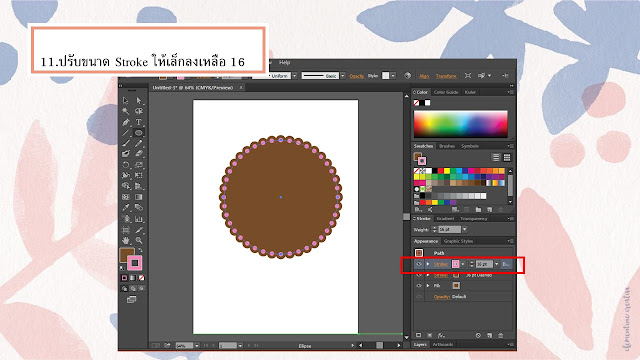
Task: Open zoom level dropdown in status bar
Action: point(196,345)
